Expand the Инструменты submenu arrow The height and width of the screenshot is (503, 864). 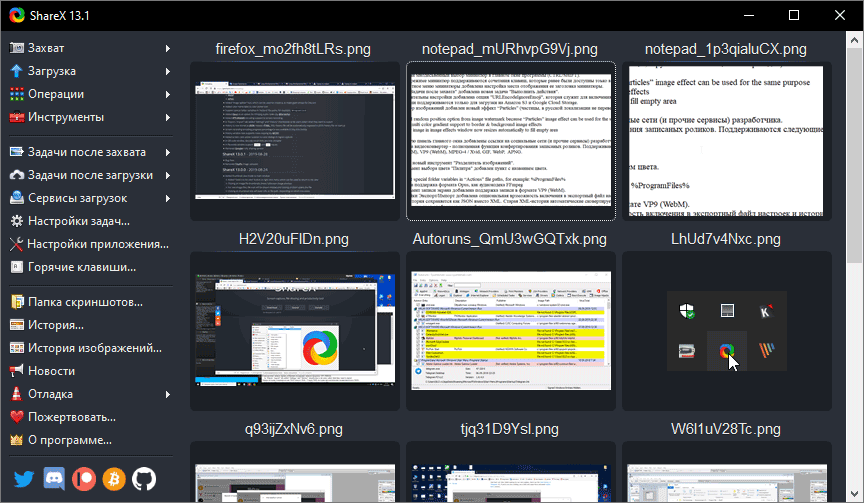point(168,117)
